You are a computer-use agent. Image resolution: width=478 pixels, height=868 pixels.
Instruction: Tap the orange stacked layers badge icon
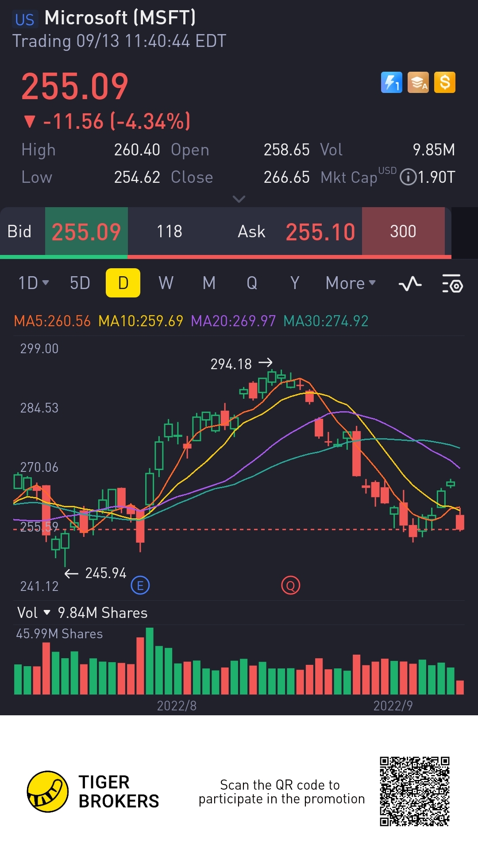(418, 82)
